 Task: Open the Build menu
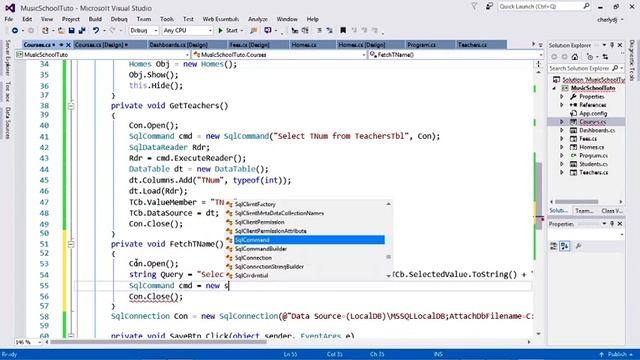pyautogui.click(x=95, y=19)
